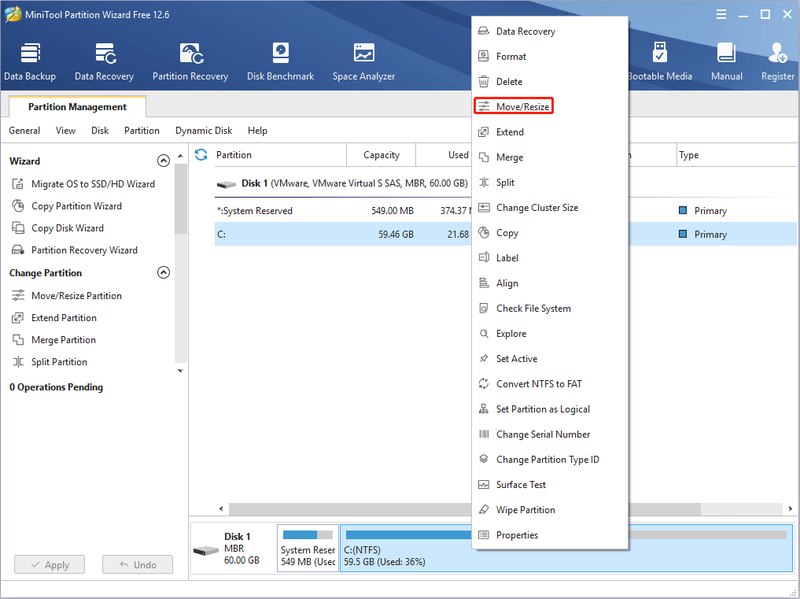Screen dimensions: 800x599
Task: Collapse the Change Partition section
Action: tap(163, 272)
